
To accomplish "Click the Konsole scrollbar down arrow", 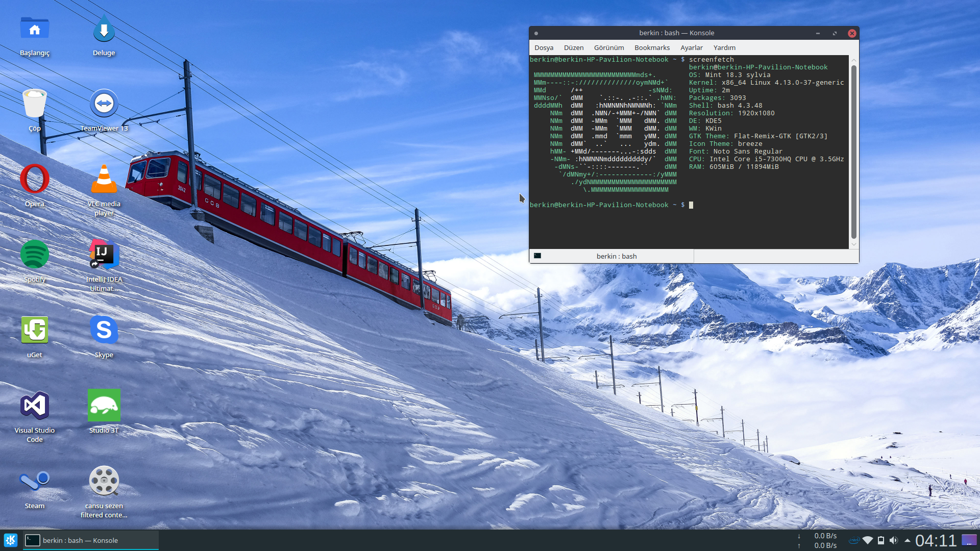I will pos(853,244).
